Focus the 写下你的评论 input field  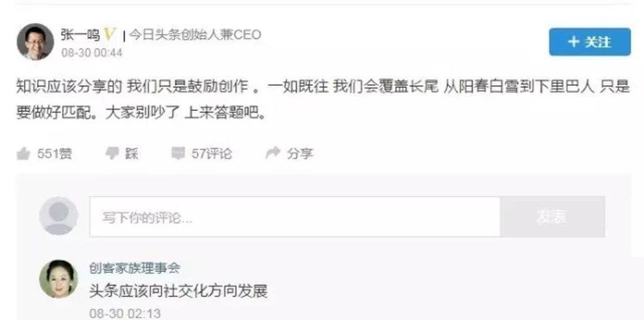pyautogui.click(x=295, y=217)
